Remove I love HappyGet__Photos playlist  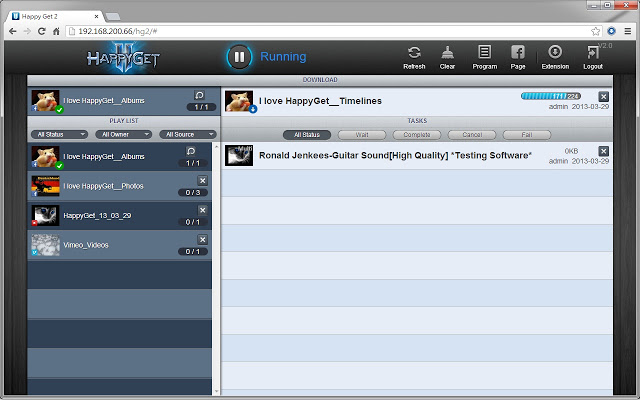click(202, 180)
